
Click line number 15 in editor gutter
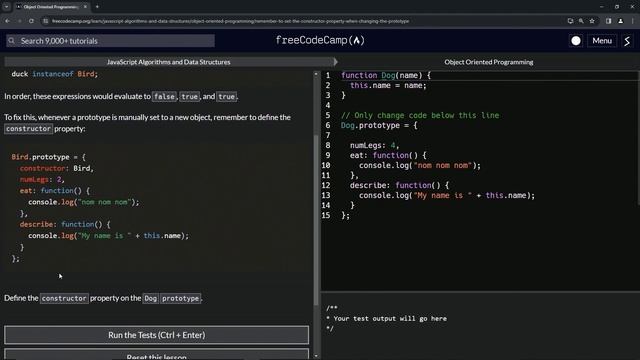click(x=326, y=215)
